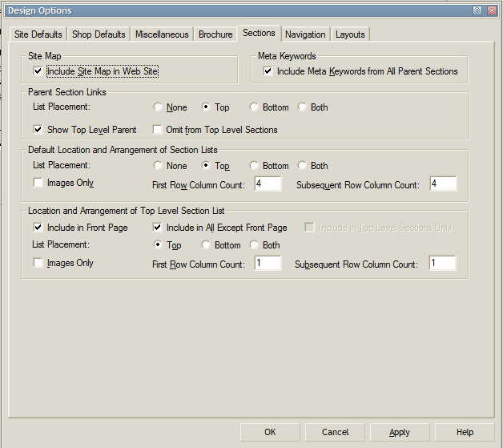Uncheck Include Site Map in Web Site

click(x=38, y=71)
